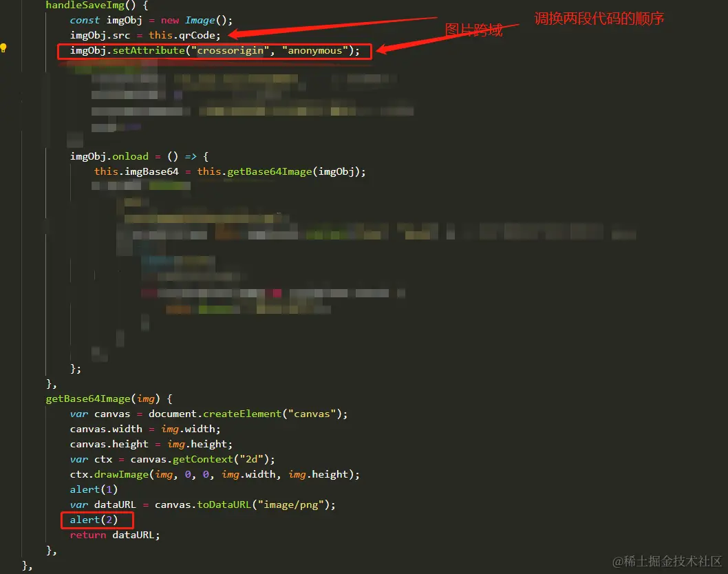Click the yellow lightbulb quick-fix icon

click(x=3, y=48)
